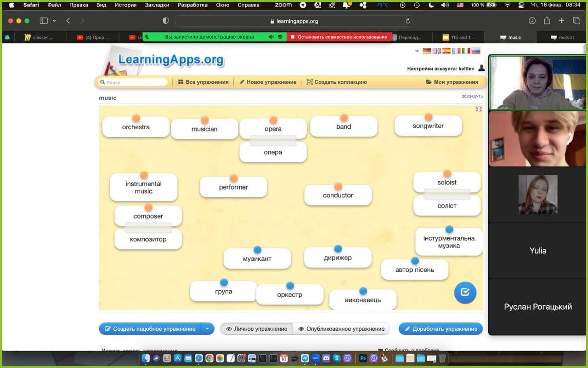588x368 pixels.
Task: Open Photoshop from the Dock
Action: click(362, 358)
